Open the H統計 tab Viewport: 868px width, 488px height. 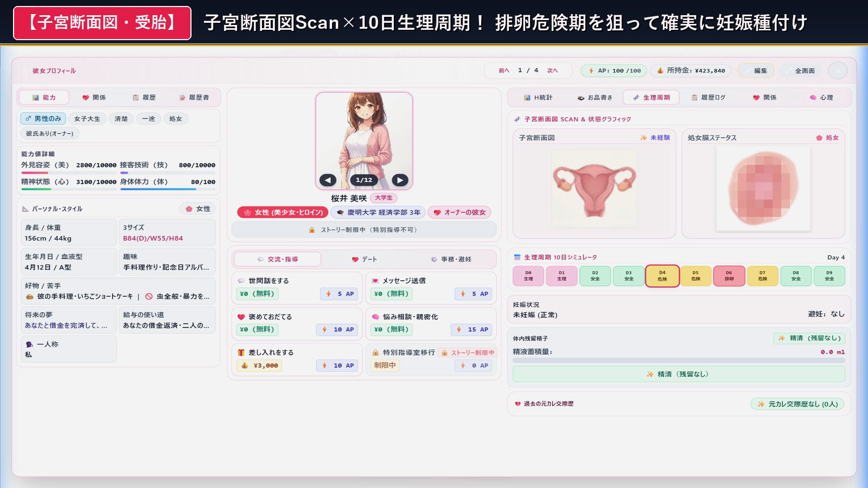(x=538, y=98)
